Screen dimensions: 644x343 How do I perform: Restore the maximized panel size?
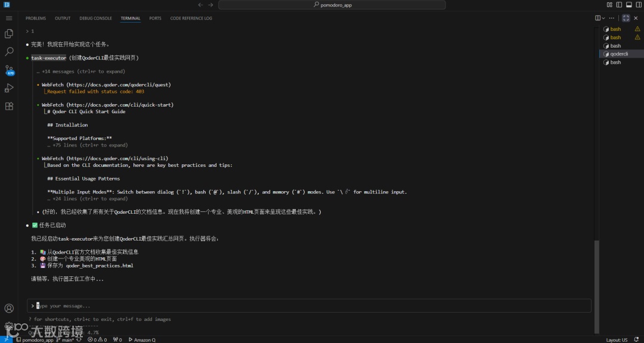(x=626, y=18)
